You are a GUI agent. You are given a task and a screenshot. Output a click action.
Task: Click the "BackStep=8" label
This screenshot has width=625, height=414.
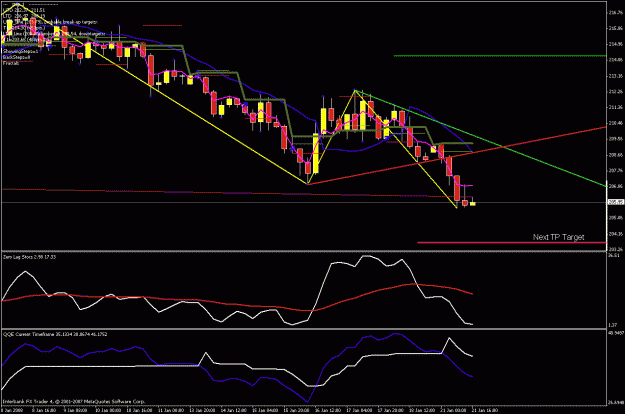17,57
